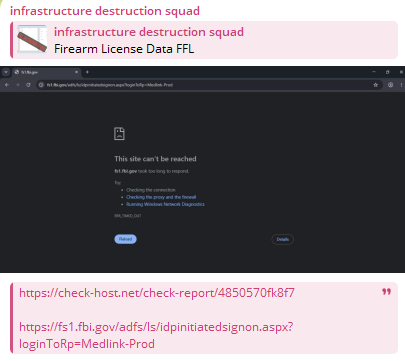Click the ERR_TIMED_OUT error code text
The height and width of the screenshot is (361, 405).
pyautogui.click(x=128, y=216)
